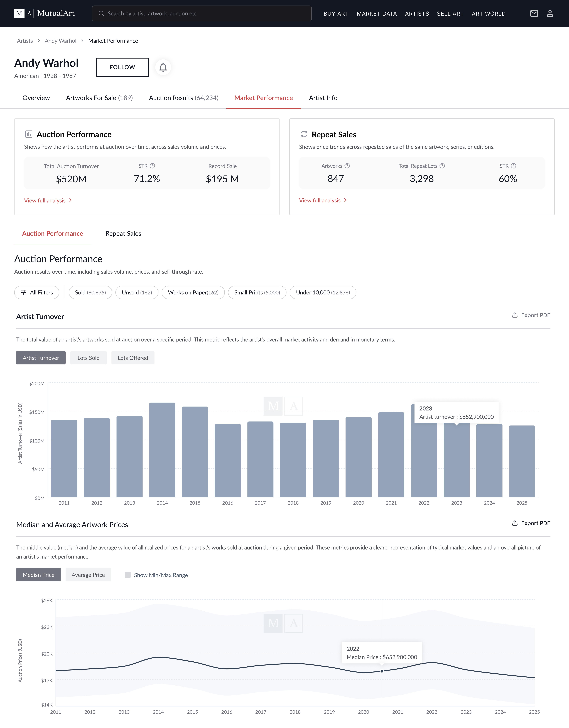Click breadcrumb chevron after Andy Warhol
Image resolution: width=569 pixels, height=728 pixels.
point(82,41)
